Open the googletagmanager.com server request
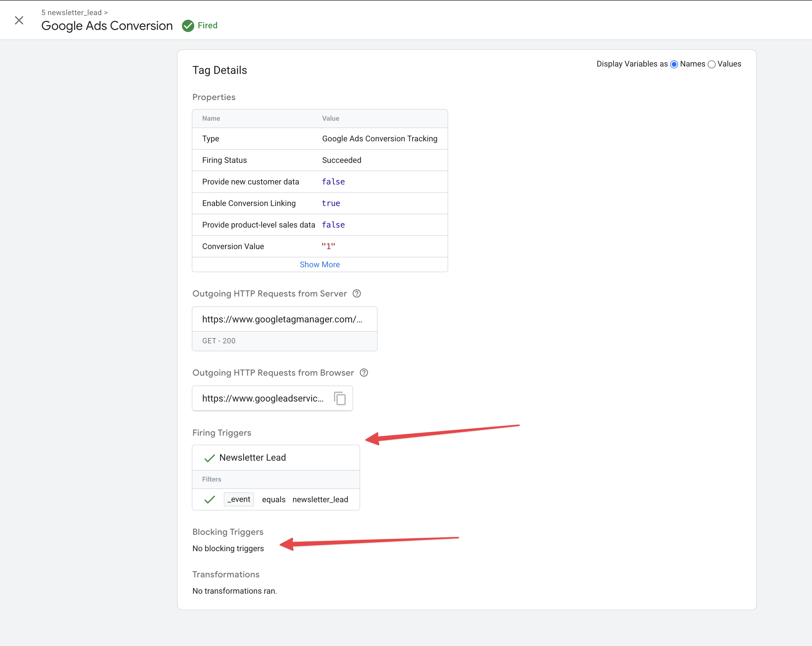 click(282, 319)
